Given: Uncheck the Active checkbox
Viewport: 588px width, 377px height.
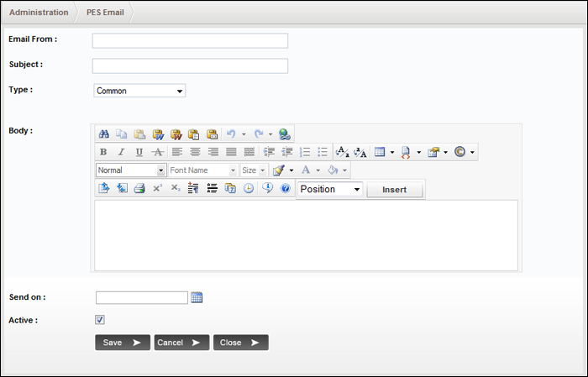Looking at the screenshot, I should (100, 320).
